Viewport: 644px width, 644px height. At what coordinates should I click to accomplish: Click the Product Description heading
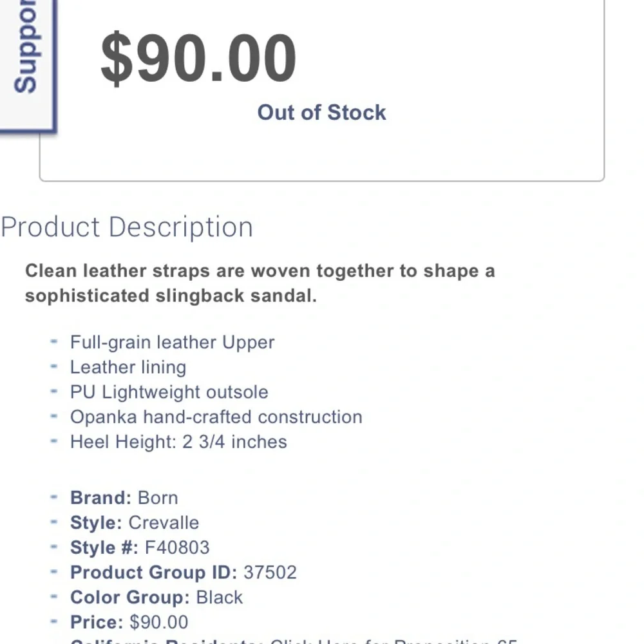pos(127,227)
